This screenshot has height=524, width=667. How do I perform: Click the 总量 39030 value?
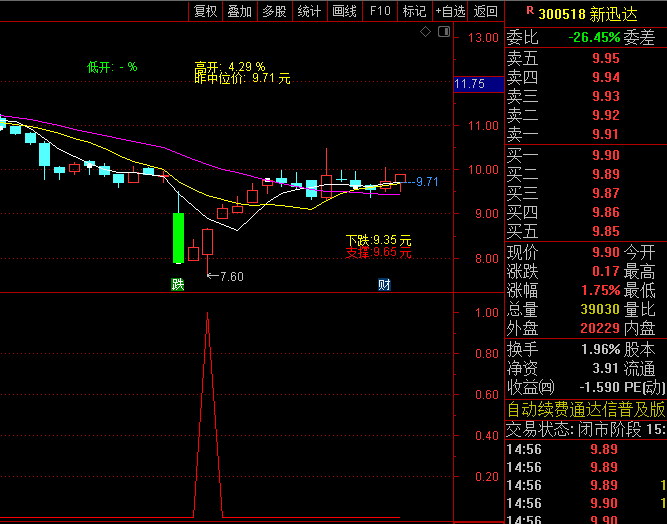coord(600,309)
